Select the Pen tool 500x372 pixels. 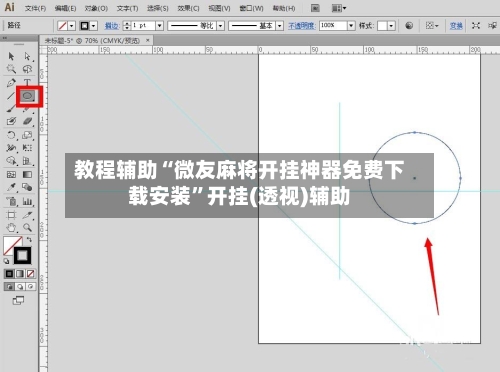(11, 82)
